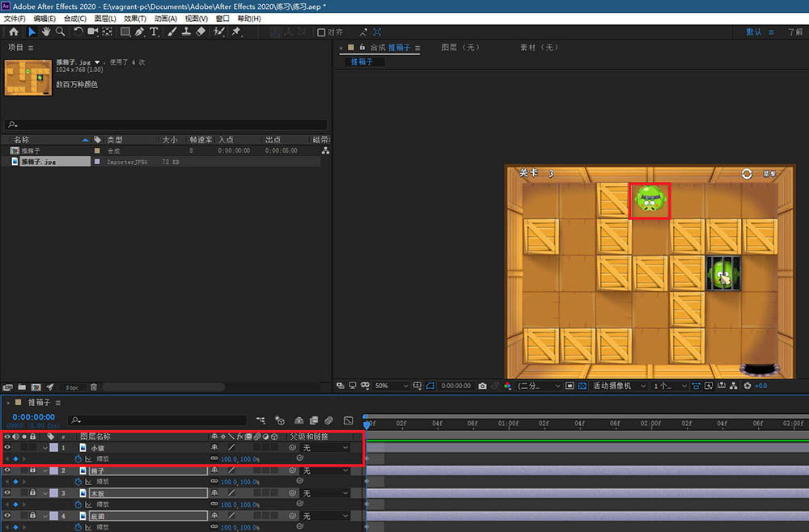The image size is (809, 532).
Task: Select the Eraser tool
Action: tap(201, 32)
